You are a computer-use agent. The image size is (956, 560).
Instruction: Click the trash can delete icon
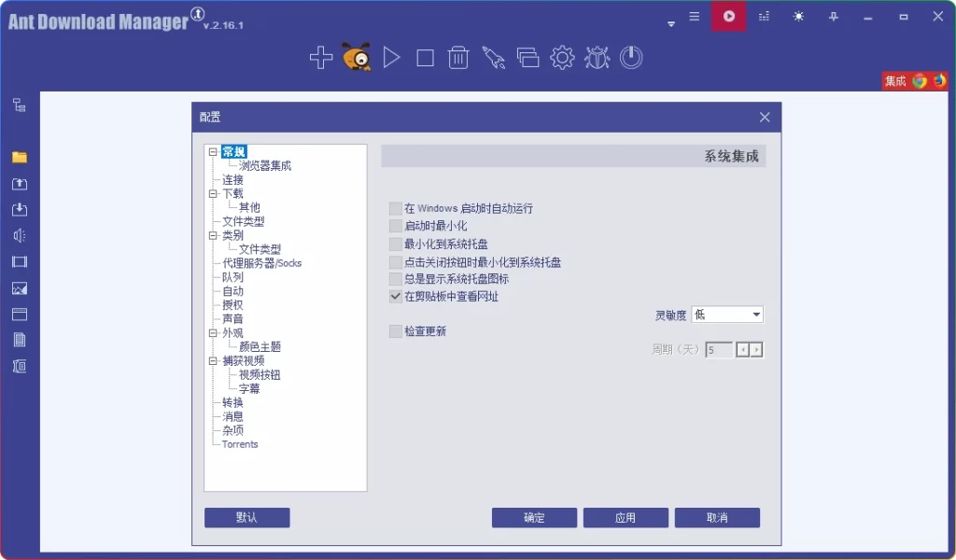click(x=458, y=58)
